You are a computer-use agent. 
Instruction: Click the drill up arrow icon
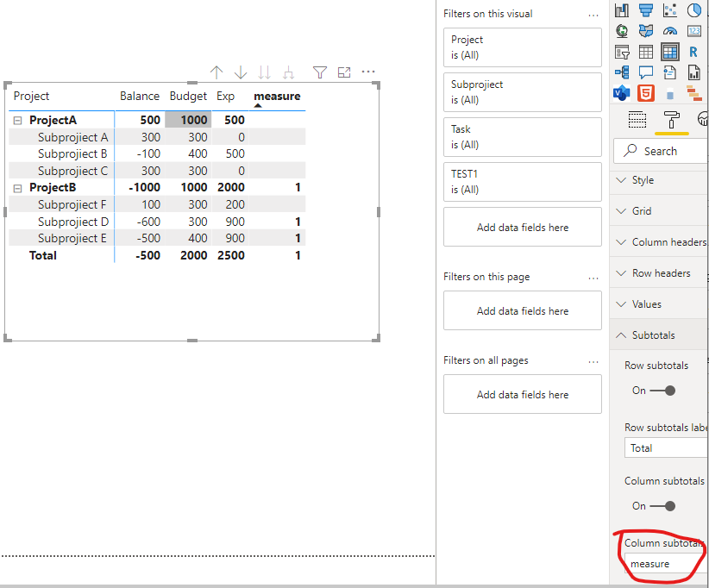point(216,72)
